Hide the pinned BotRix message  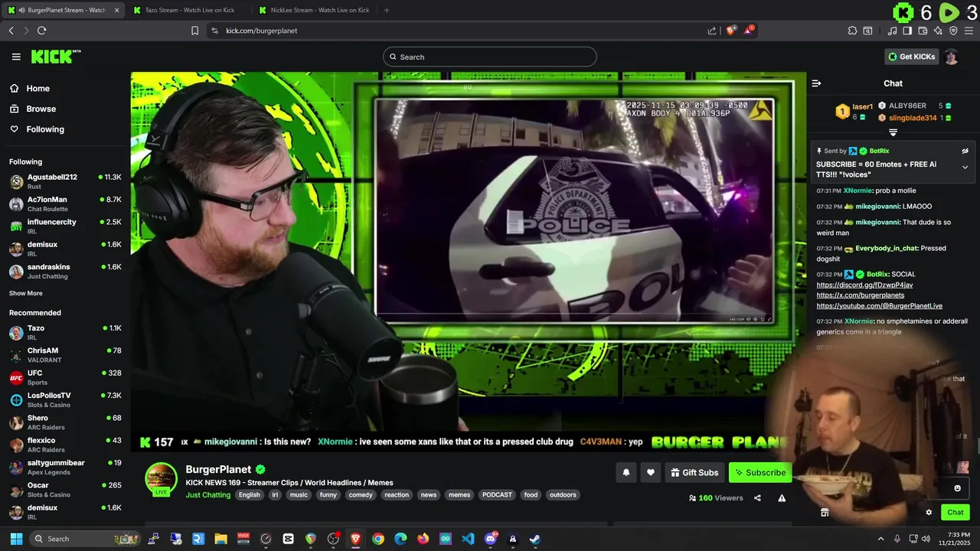(965, 152)
